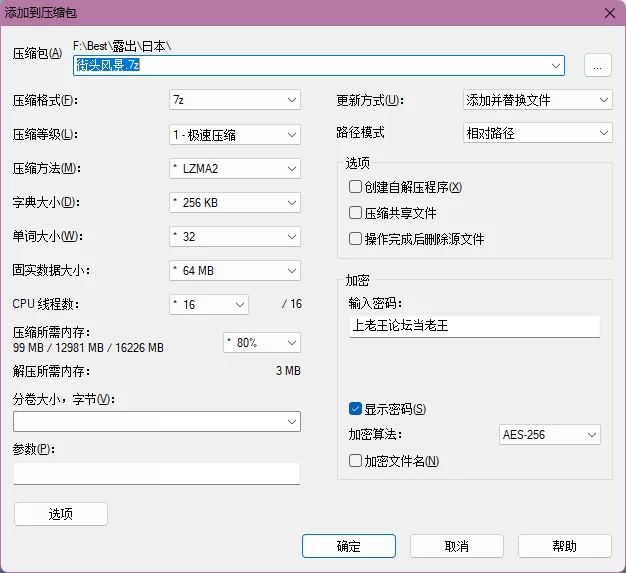626x573 pixels.
Task: Open the 更新方式 dropdown
Action: coord(537,100)
